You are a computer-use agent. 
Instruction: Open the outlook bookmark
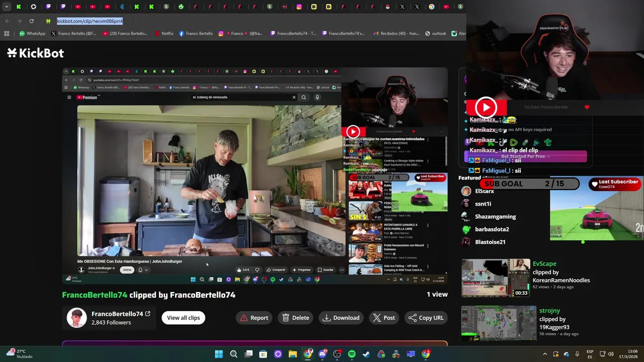(x=435, y=34)
